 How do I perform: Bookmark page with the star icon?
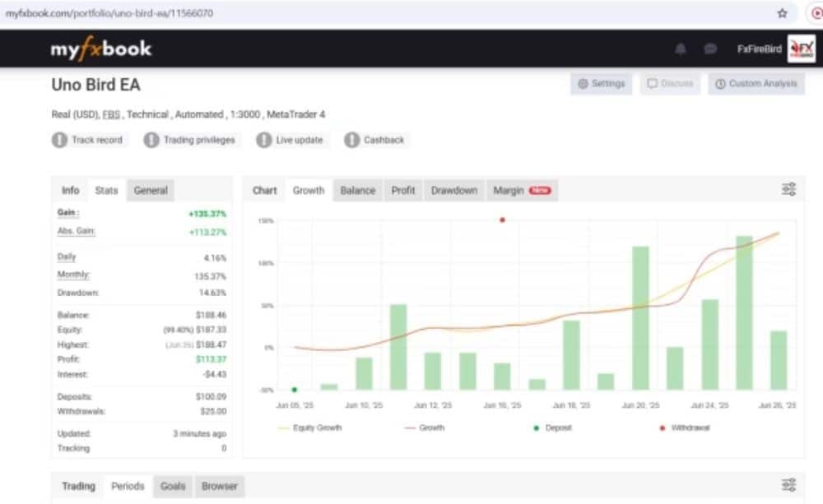pyautogui.click(x=782, y=13)
